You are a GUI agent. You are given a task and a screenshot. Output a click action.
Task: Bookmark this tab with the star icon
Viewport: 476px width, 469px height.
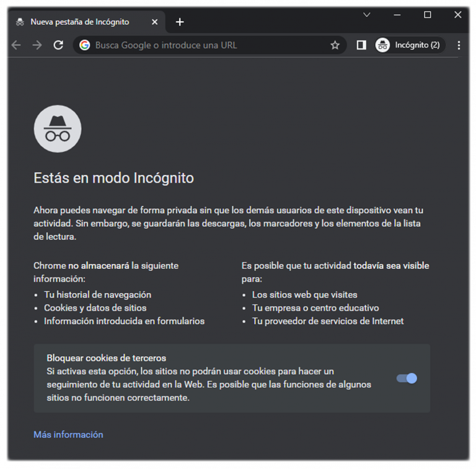pyautogui.click(x=335, y=45)
